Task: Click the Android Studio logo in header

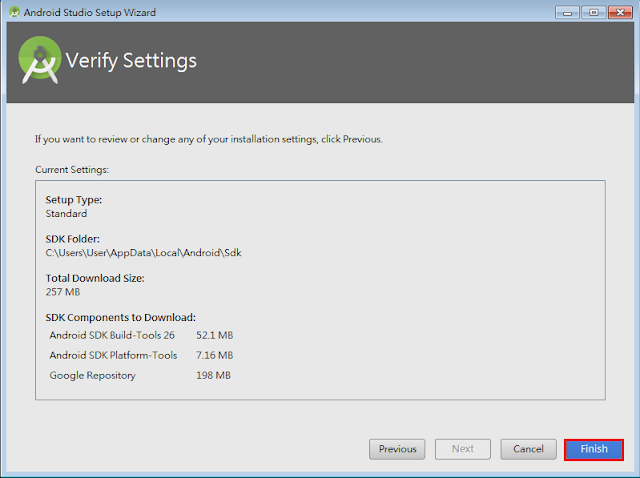Action: coord(40,60)
